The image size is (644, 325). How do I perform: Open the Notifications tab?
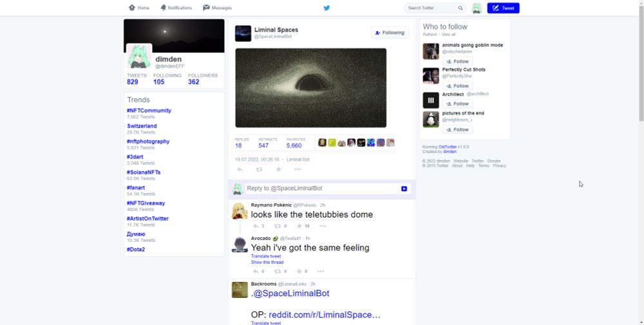tap(176, 8)
